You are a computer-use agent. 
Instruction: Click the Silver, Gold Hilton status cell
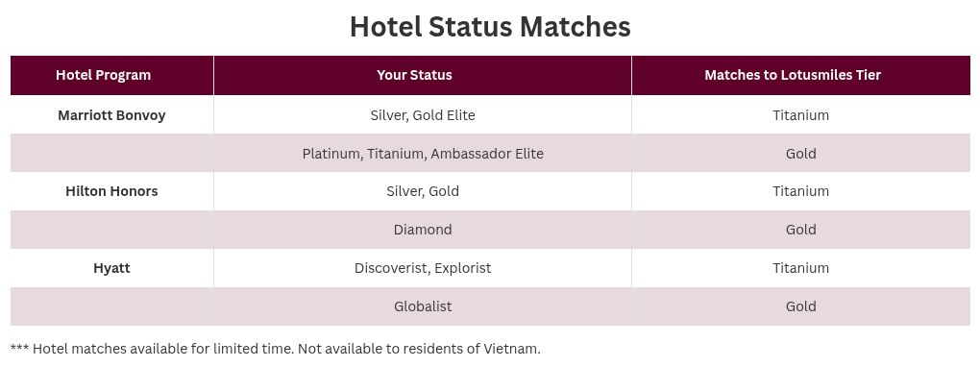tap(423, 191)
